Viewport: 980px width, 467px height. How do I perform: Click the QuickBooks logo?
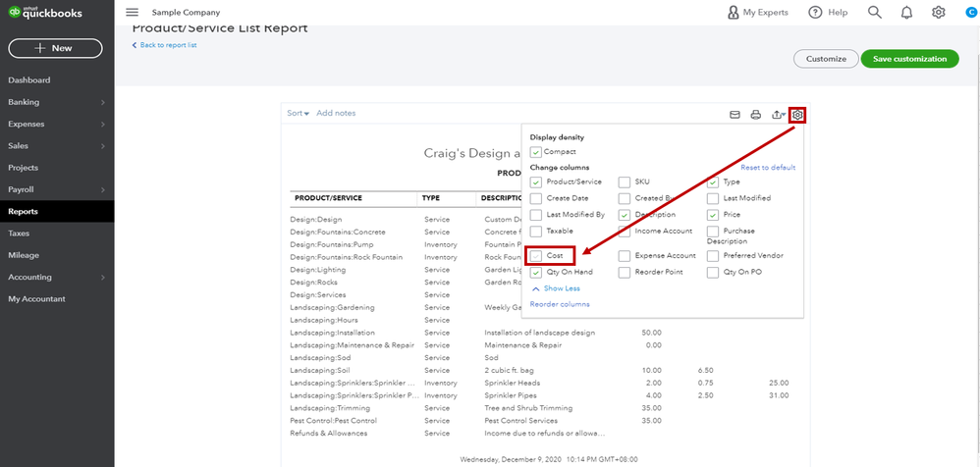coord(44,13)
